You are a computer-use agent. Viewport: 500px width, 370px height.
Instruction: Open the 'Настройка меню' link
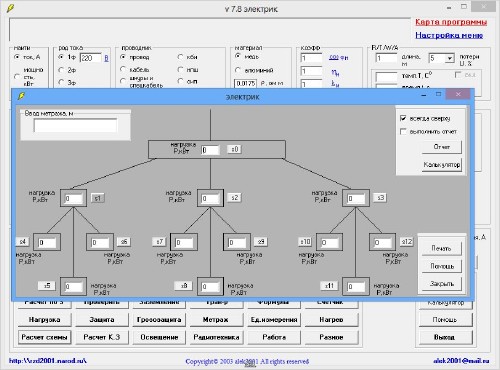point(449,35)
